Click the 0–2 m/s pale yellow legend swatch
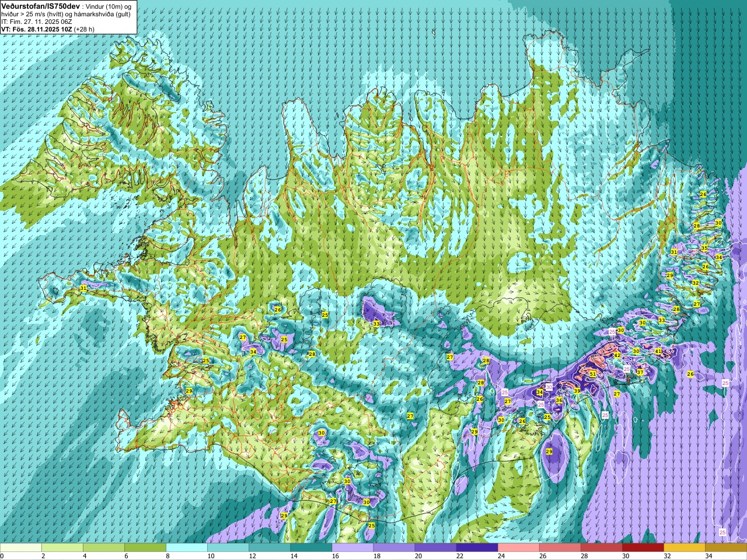 point(21,548)
